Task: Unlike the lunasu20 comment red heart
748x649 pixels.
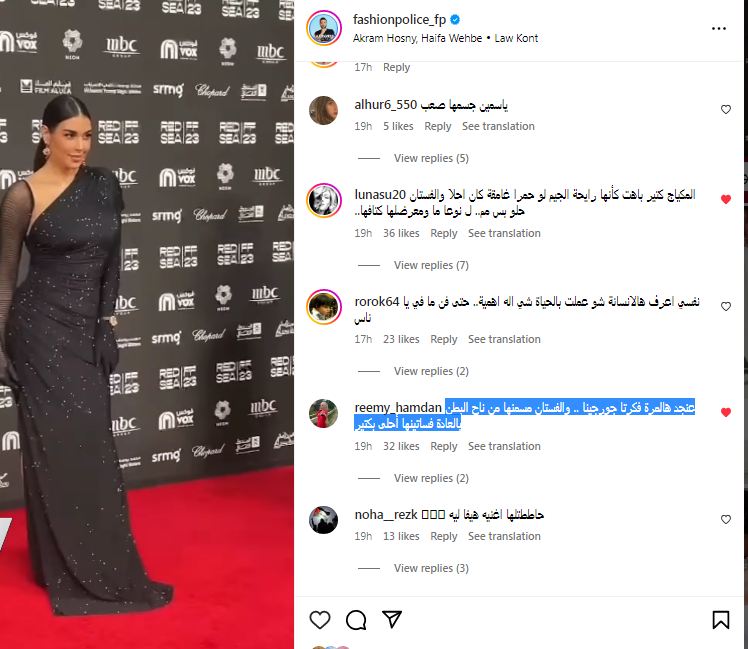Action: point(726,199)
